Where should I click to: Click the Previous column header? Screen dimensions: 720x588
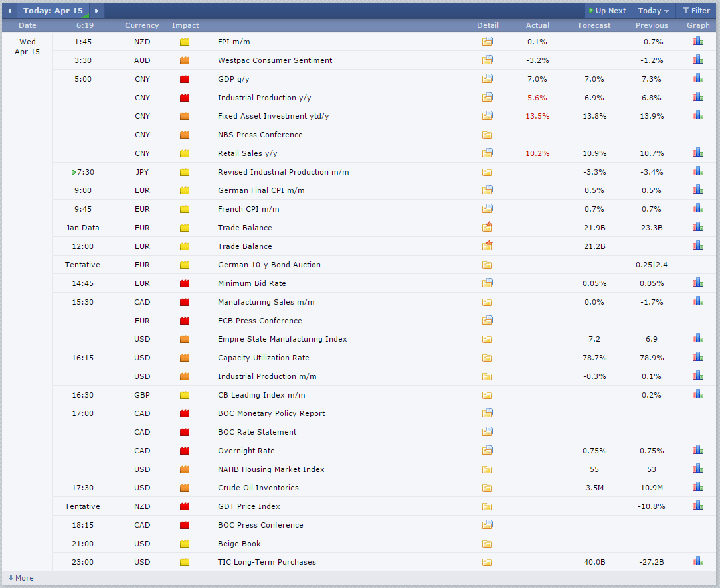point(652,25)
